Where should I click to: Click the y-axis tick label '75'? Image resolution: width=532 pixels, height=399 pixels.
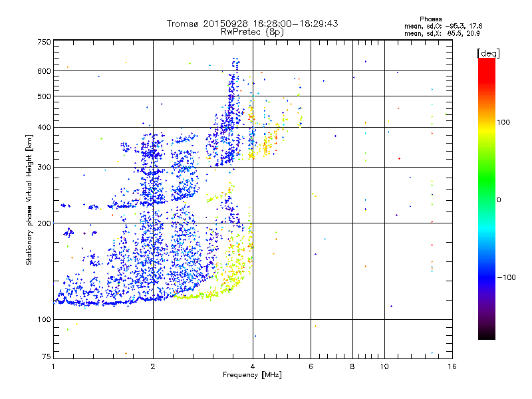(x=47, y=356)
